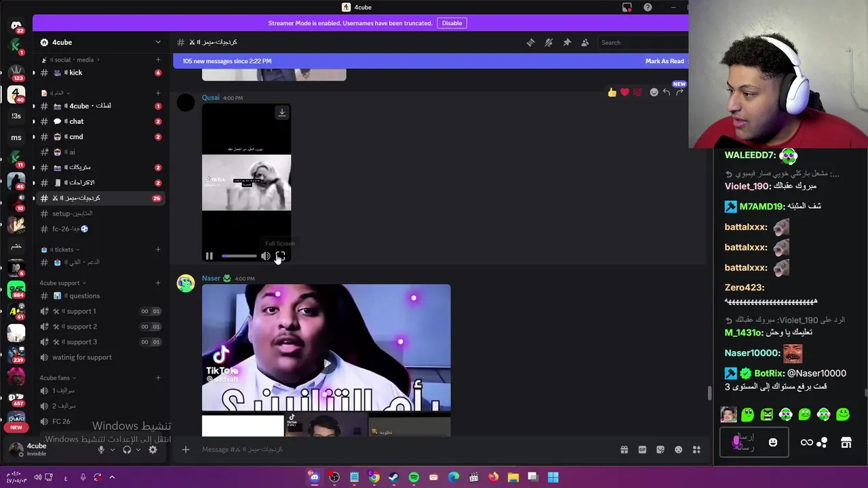The height and width of the screenshot is (488, 868).
Task: React with the thumbs up emoji
Action: [612, 92]
